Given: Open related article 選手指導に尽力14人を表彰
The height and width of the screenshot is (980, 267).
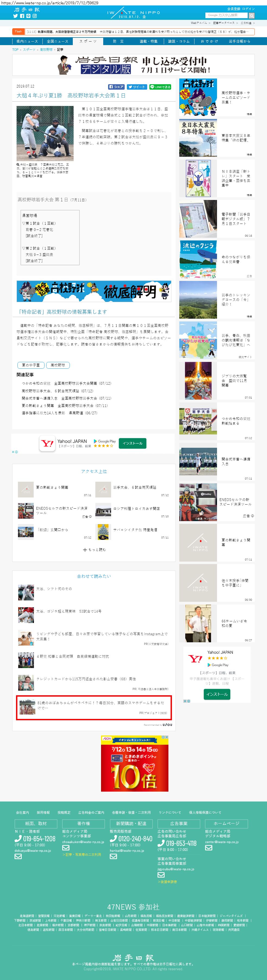Looking at the screenshot, I should [59, 413].
